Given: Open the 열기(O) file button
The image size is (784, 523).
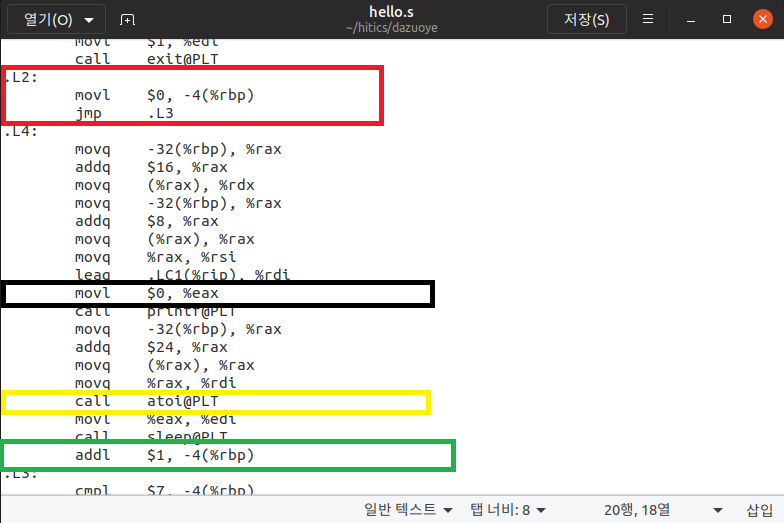Looking at the screenshot, I should click(x=48, y=20).
